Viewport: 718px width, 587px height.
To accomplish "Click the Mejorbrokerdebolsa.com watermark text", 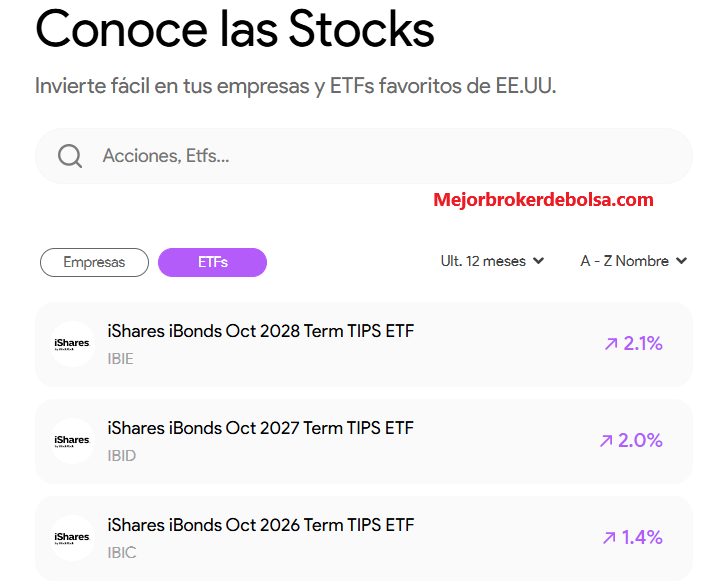I will 543,200.
